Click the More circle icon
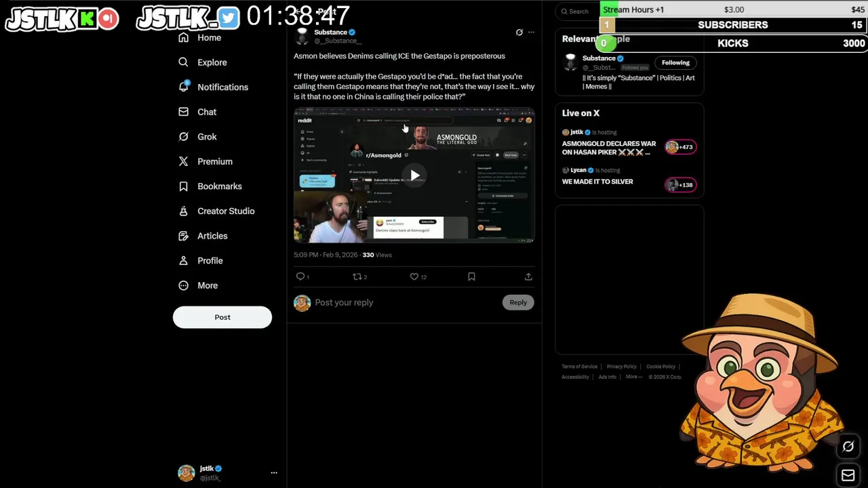 (x=183, y=285)
